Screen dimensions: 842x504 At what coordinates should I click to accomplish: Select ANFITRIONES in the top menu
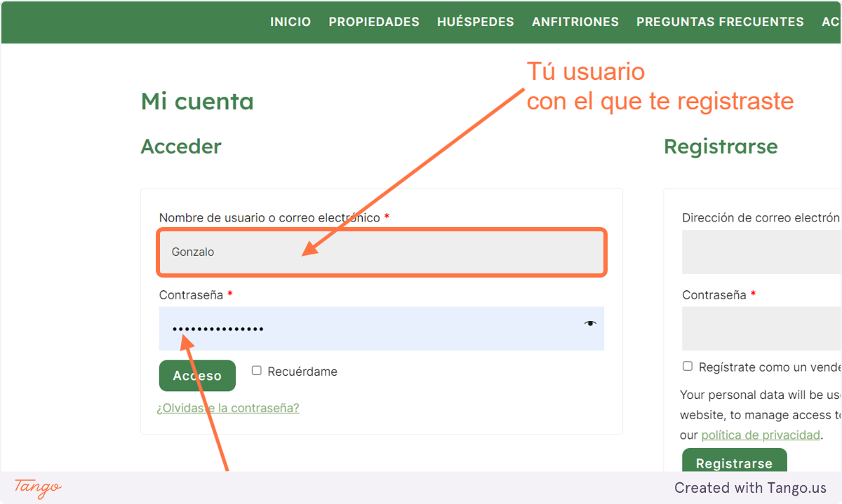pos(575,22)
